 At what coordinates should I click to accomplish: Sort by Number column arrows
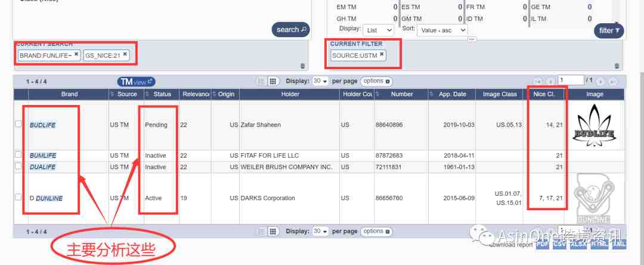coord(378,94)
